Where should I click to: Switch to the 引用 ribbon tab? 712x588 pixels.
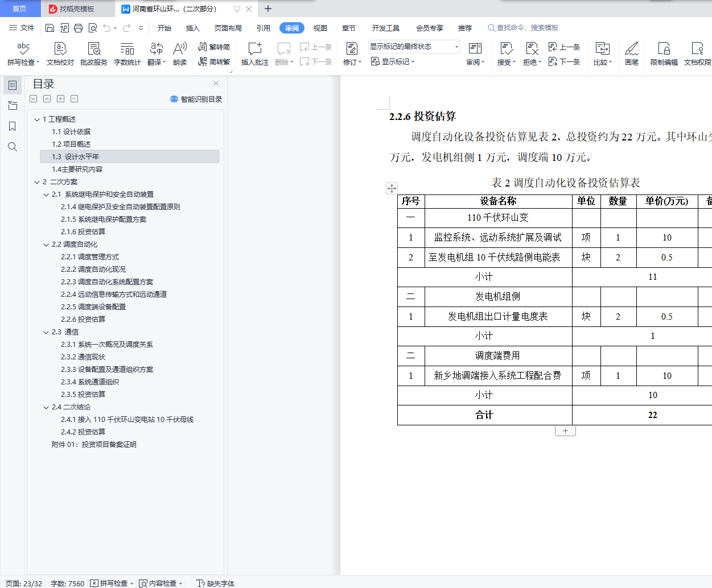pyautogui.click(x=264, y=28)
